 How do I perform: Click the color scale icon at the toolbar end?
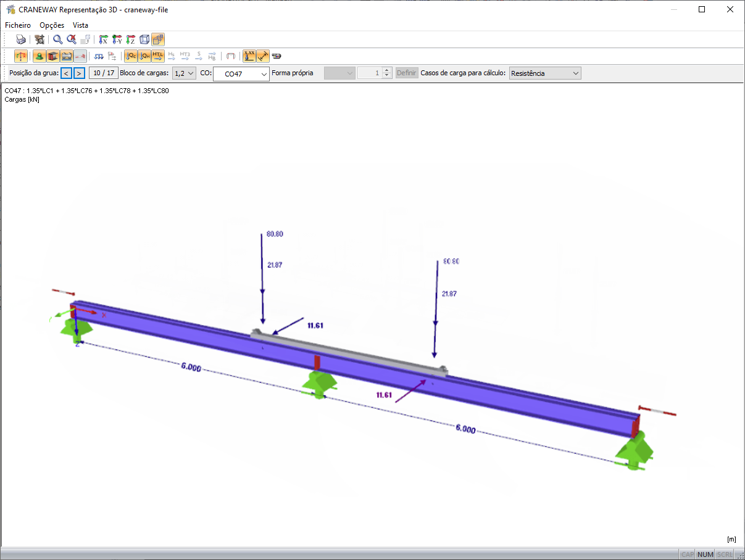click(x=277, y=56)
